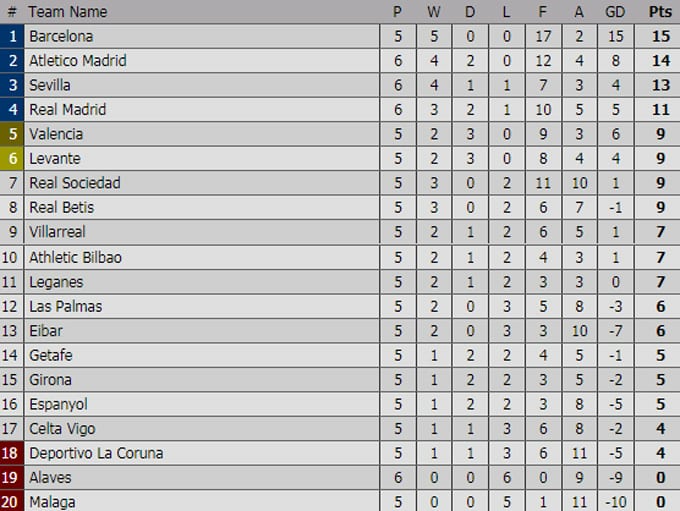Click Athletic Bilbao team name
The image size is (680, 511).
point(75,257)
